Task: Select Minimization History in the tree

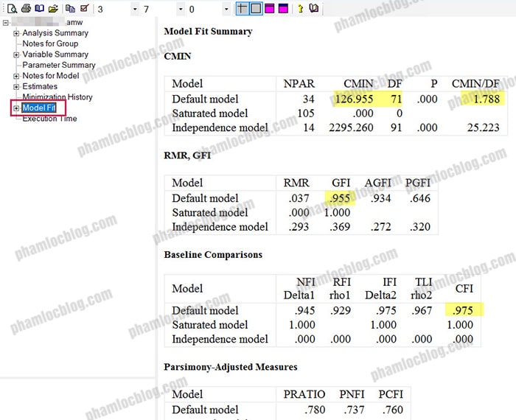Action: (57, 97)
